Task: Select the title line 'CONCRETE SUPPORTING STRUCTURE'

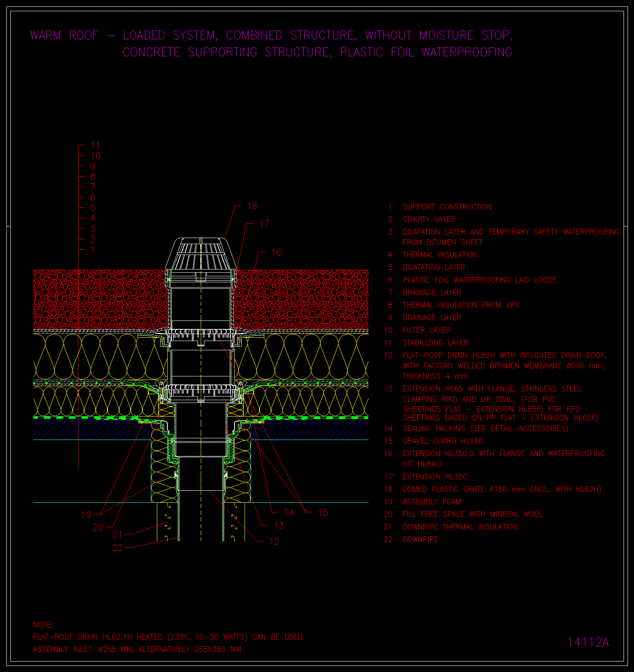Action: coord(318,52)
